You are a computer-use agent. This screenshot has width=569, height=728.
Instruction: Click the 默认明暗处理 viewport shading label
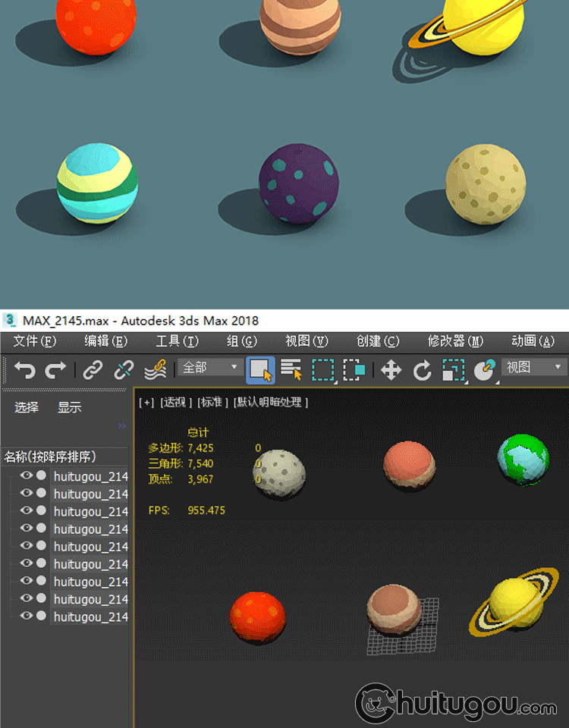tap(271, 402)
